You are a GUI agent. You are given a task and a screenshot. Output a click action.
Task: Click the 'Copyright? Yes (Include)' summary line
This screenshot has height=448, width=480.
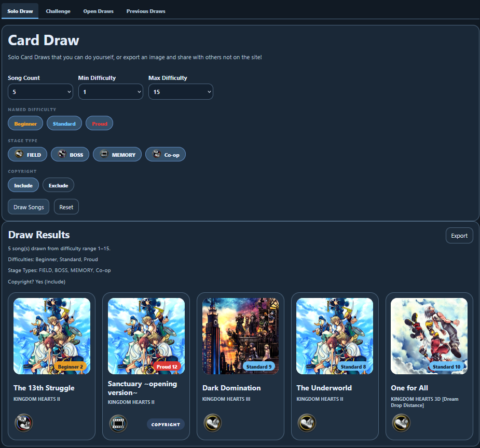pos(36,281)
